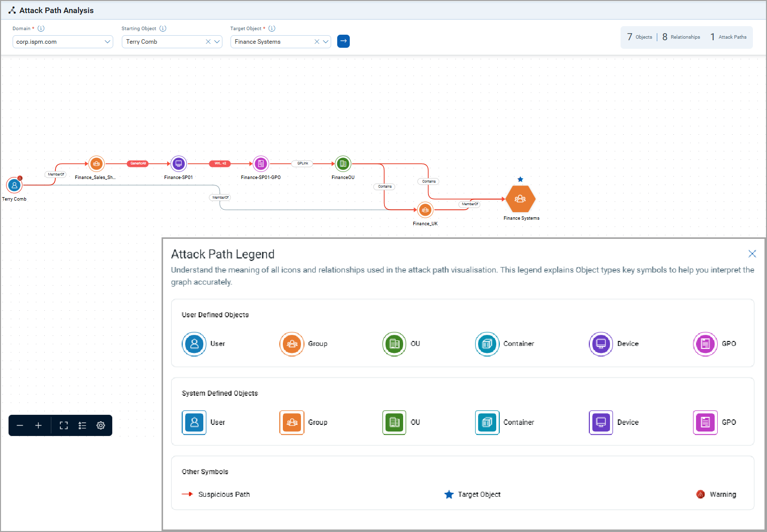Run the analysis with the blue arrow button
The image size is (767, 532).
(343, 41)
